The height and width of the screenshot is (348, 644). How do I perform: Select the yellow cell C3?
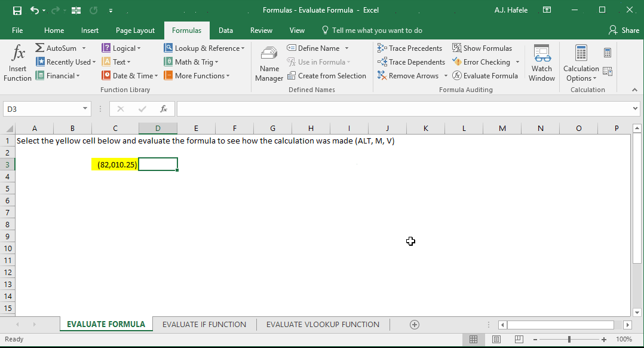point(115,164)
